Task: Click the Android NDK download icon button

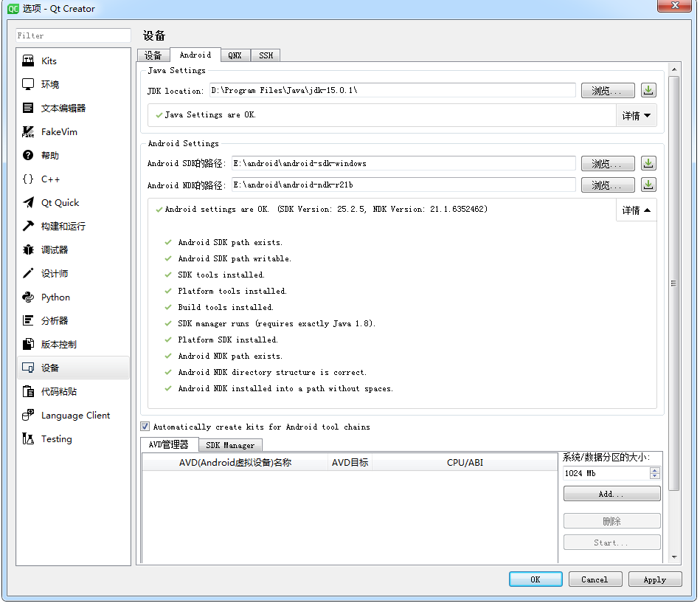Action: pos(648,185)
